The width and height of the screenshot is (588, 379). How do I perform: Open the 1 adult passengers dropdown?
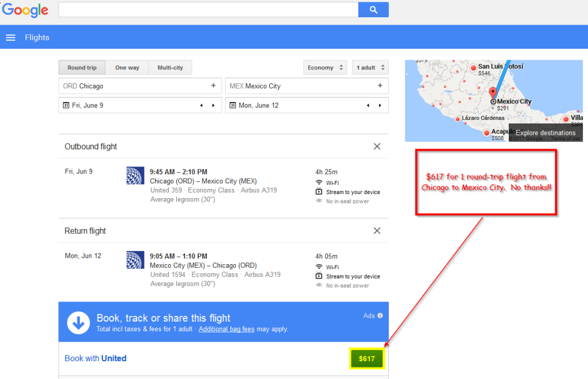370,68
